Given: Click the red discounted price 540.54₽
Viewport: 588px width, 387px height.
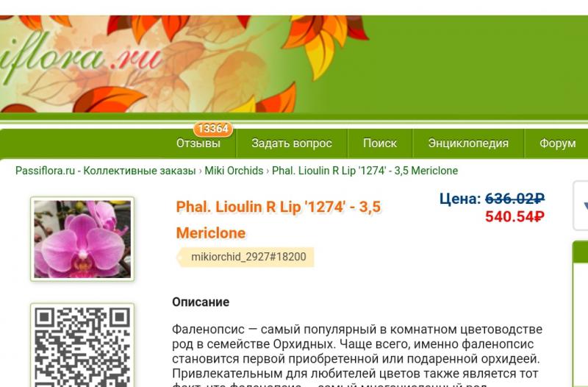Looking at the screenshot, I should (514, 216).
